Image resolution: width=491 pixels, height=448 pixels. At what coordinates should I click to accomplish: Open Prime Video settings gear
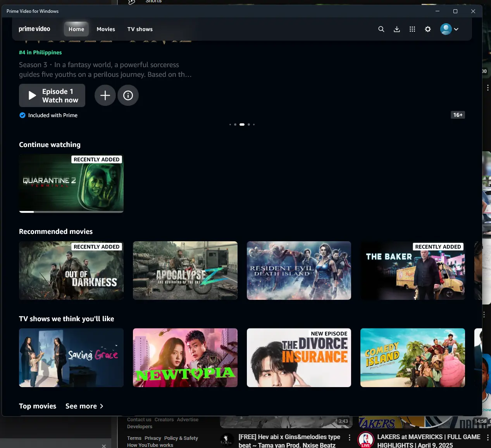pos(428,29)
